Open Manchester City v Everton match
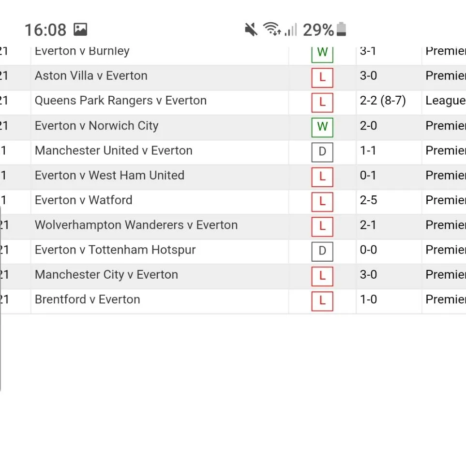466x476 pixels. tap(106, 275)
